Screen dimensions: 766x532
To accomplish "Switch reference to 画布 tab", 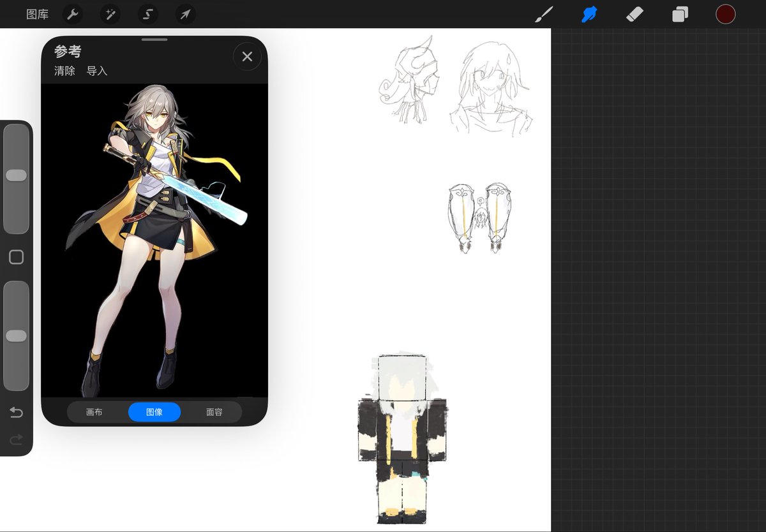I will [94, 412].
